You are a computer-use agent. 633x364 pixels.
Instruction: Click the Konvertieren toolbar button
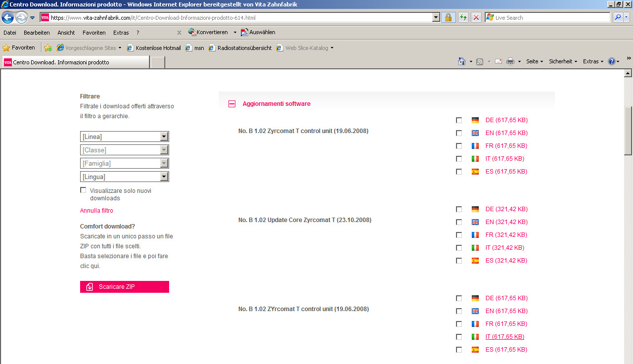pyautogui.click(x=208, y=32)
